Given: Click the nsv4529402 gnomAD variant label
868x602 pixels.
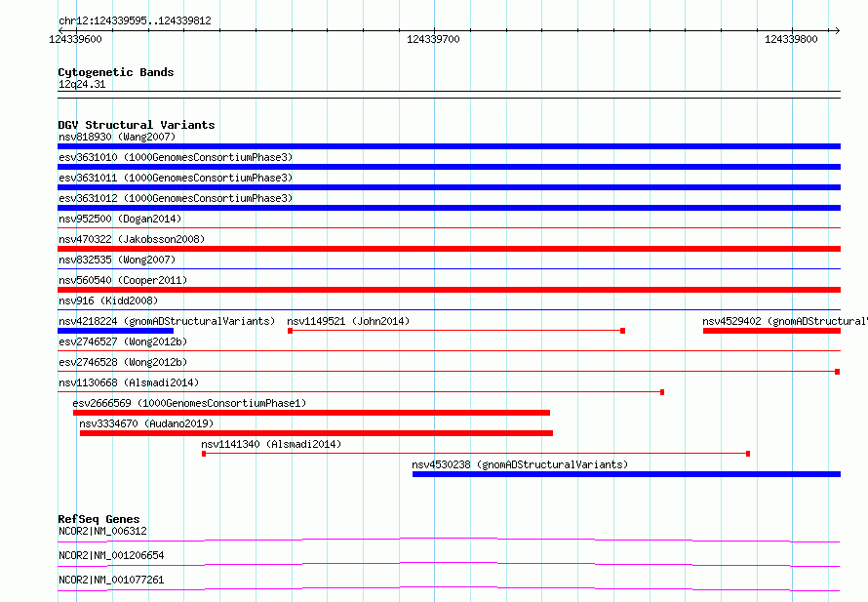Looking at the screenshot, I should pyautogui.click(x=785, y=321).
